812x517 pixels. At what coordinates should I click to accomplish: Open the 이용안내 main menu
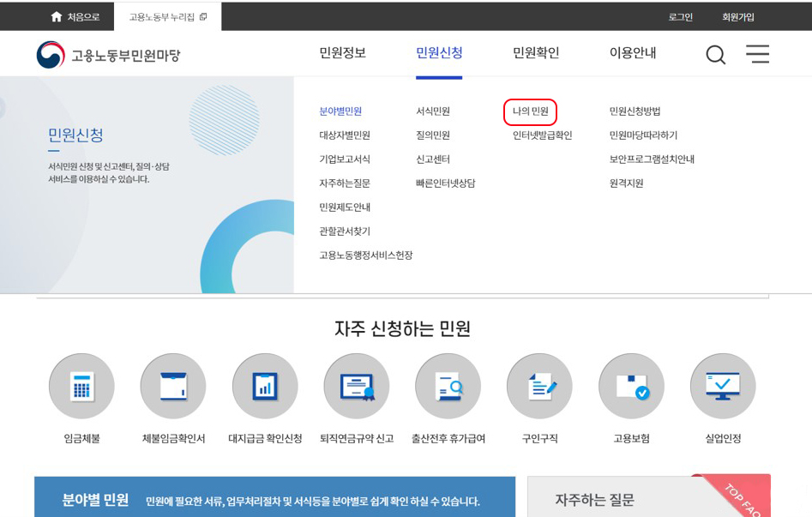(633, 53)
